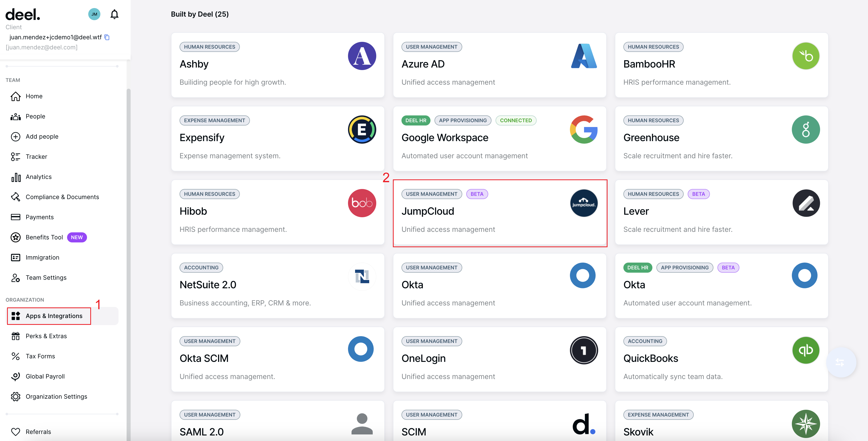Click the NEW badge beside Benefits Tool
Viewport: 868px width, 441px height.
click(77, 238)
